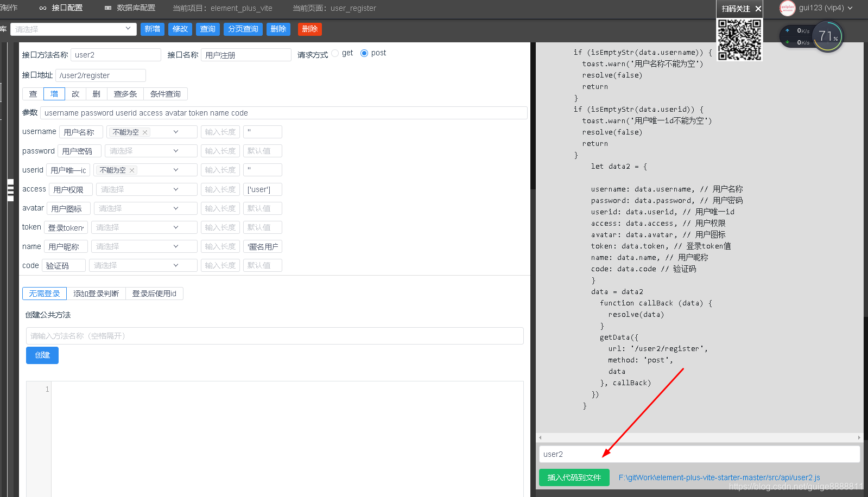Open the user2.js file path link

click(719, 477)
